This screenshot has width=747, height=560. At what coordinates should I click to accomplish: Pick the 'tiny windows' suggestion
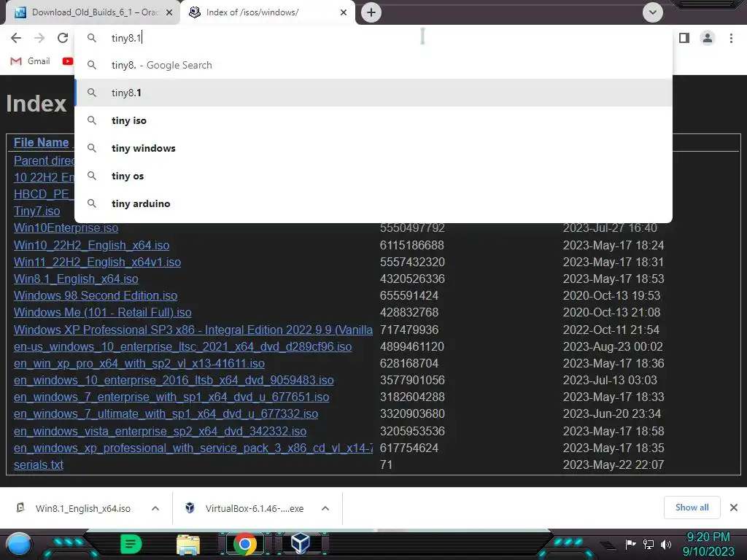(x=373, y=148)
